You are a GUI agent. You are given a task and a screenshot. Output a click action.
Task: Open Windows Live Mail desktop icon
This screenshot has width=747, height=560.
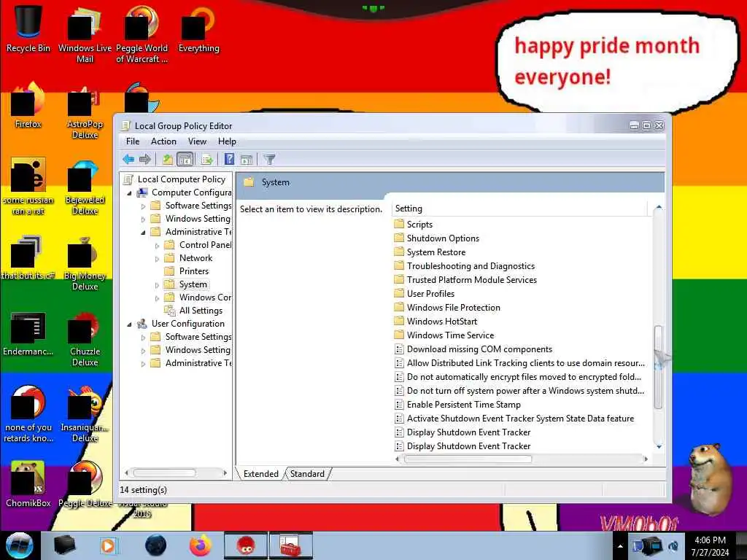85,34
